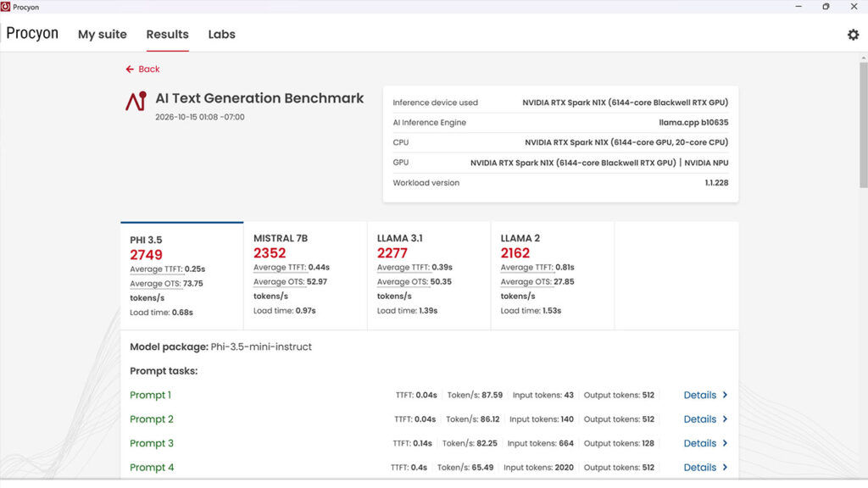Click the vertical scrollbar thumb
Image resolution: width=868 pixels, height=488 pixels.
point(863,125)
